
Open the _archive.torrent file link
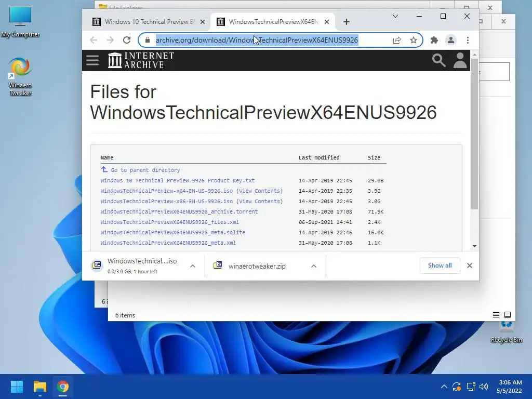click(179, 212)
